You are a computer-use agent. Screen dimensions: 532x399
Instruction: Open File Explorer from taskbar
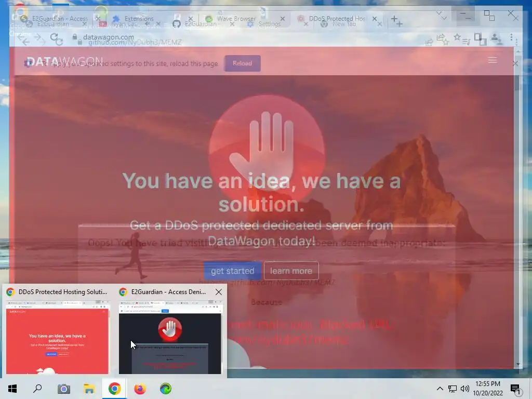click(89, 389)
